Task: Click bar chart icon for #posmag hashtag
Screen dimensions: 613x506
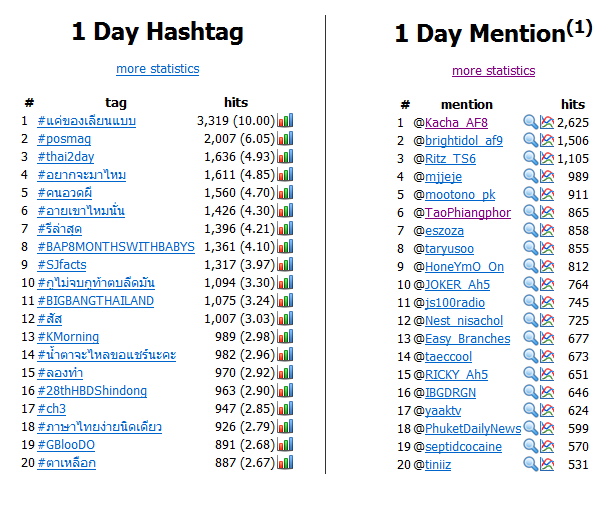Action: 285,138
